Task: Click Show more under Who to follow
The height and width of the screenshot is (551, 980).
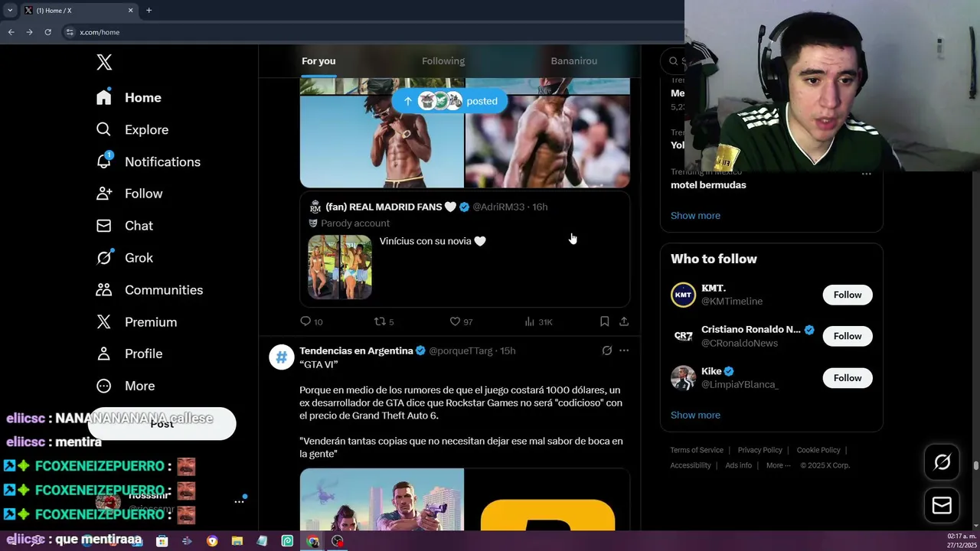Action: point(695,416)
